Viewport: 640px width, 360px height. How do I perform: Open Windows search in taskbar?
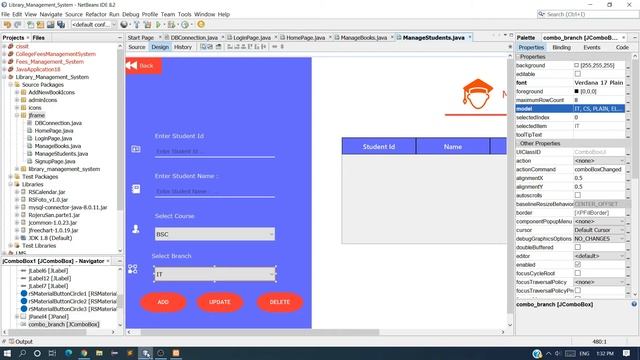[x=22, y=353]
